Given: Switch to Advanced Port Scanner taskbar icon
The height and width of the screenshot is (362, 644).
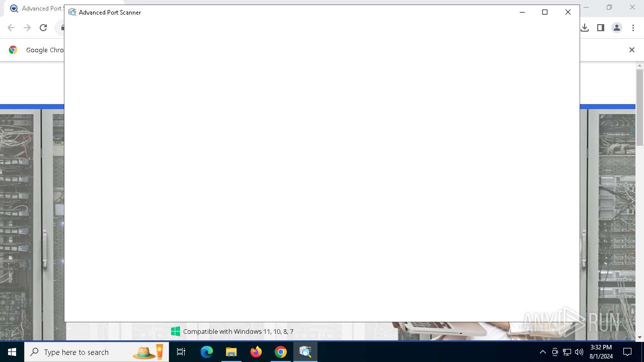Looking at the screenshot, I should tap(305, 352).
